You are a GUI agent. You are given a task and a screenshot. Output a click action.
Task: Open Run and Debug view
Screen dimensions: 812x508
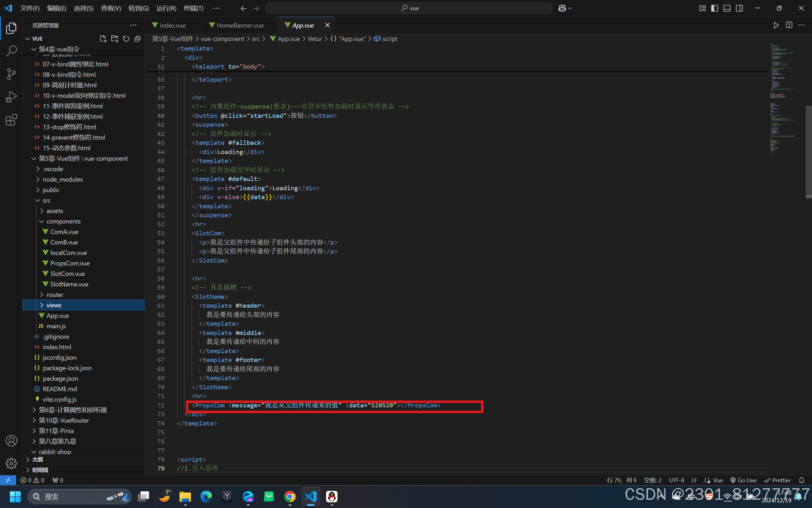(11, 97)
